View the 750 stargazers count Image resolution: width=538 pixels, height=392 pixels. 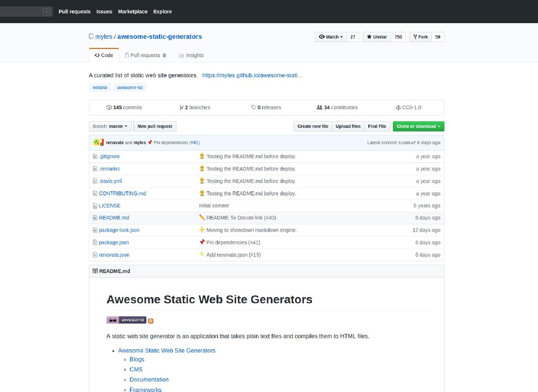(398, 37)
